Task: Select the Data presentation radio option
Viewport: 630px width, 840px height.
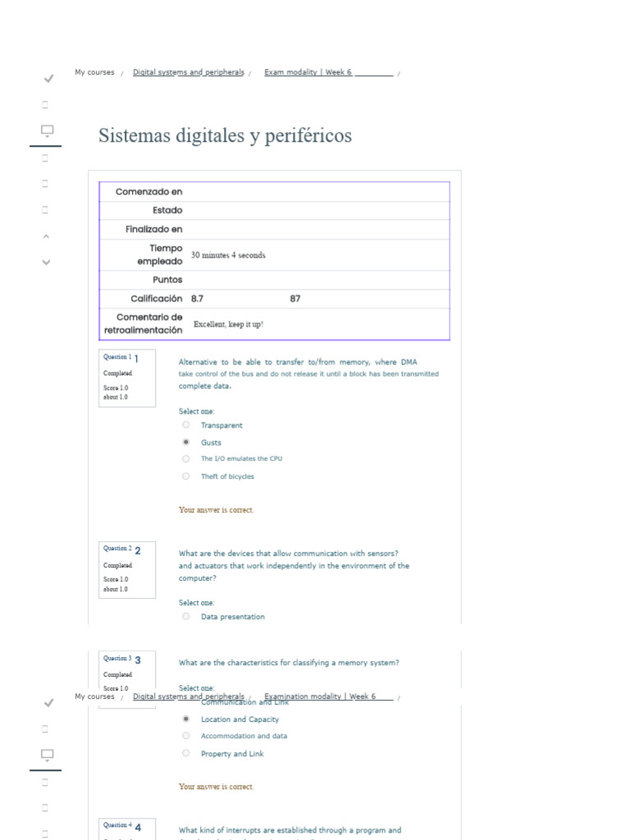Action: pyautogui.click(x=186, y=616)
